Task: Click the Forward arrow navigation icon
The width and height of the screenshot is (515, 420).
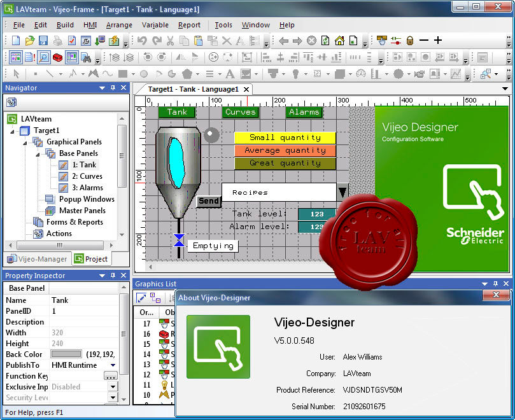Action: [297, 41]
